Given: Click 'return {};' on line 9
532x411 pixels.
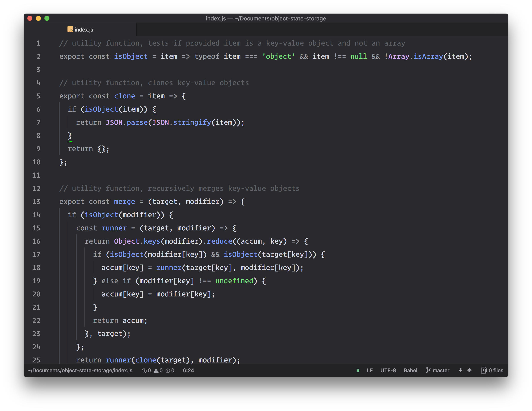Looking at the screenshot, I should pos(89,149).
